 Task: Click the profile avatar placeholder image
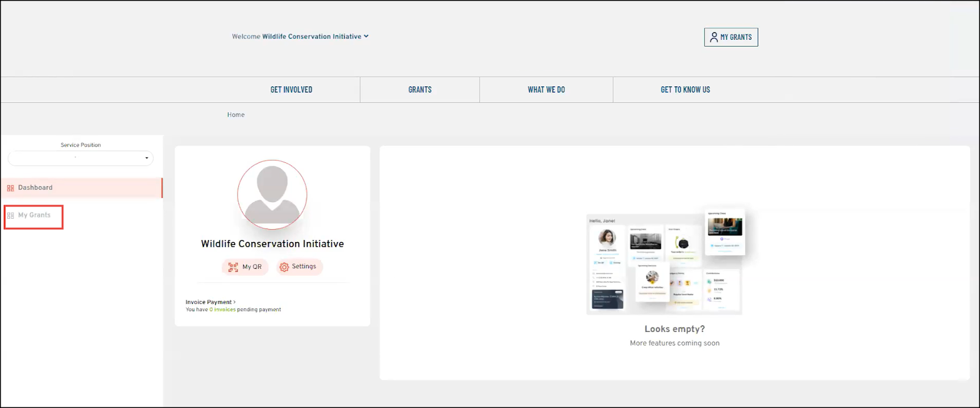pyautogui.click(x=272, y=195)
